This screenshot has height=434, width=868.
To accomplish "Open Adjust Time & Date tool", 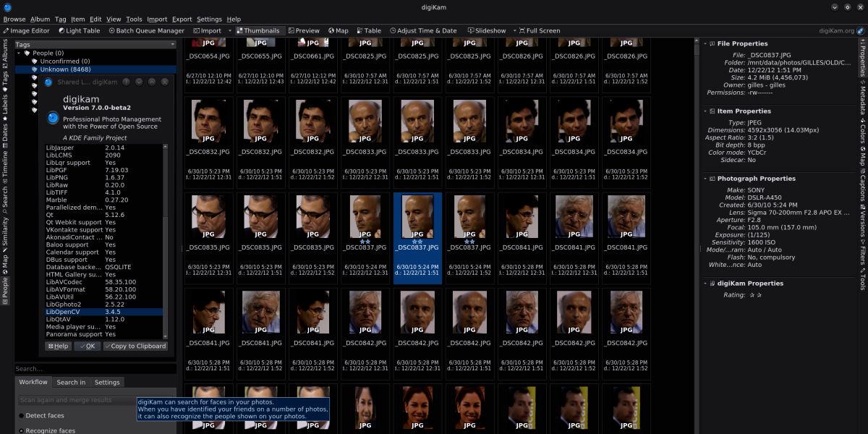I will pos(423,31).
